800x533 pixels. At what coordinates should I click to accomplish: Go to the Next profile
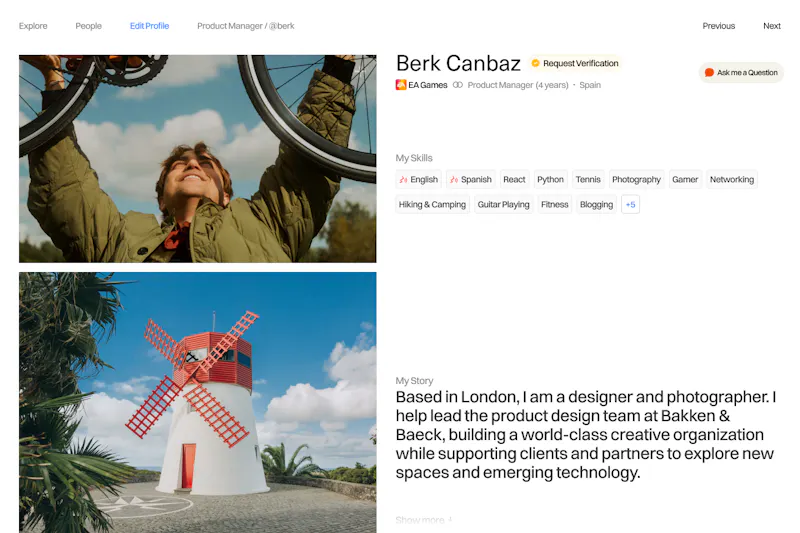coord(772,26)
